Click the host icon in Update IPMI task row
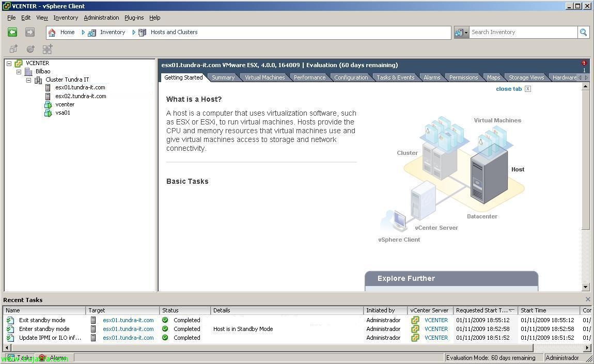The width and height of the screenshot is (594, 364). 93,338
